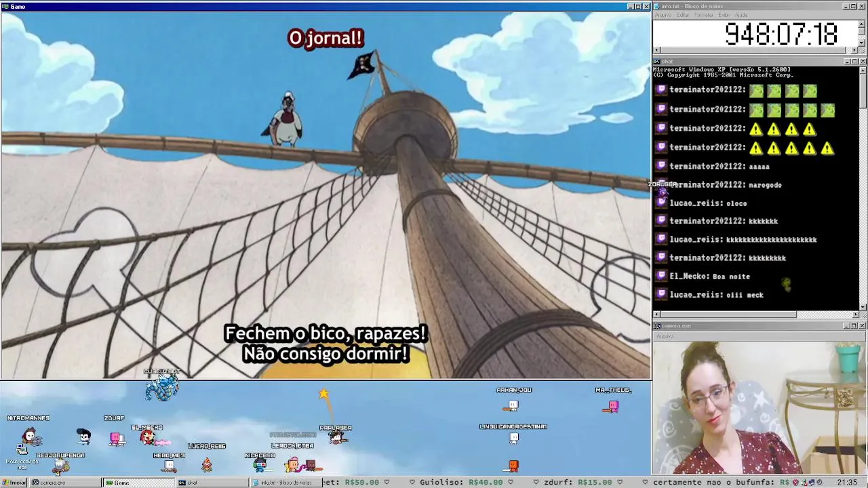Click chat horizontal scrollbar right arrow

pos(854,314)
